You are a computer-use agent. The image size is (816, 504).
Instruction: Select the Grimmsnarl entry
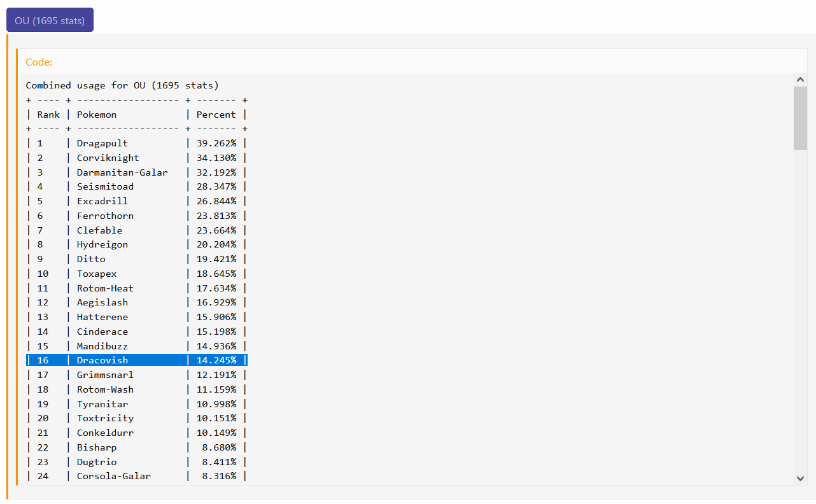click(x=105, y=375)
